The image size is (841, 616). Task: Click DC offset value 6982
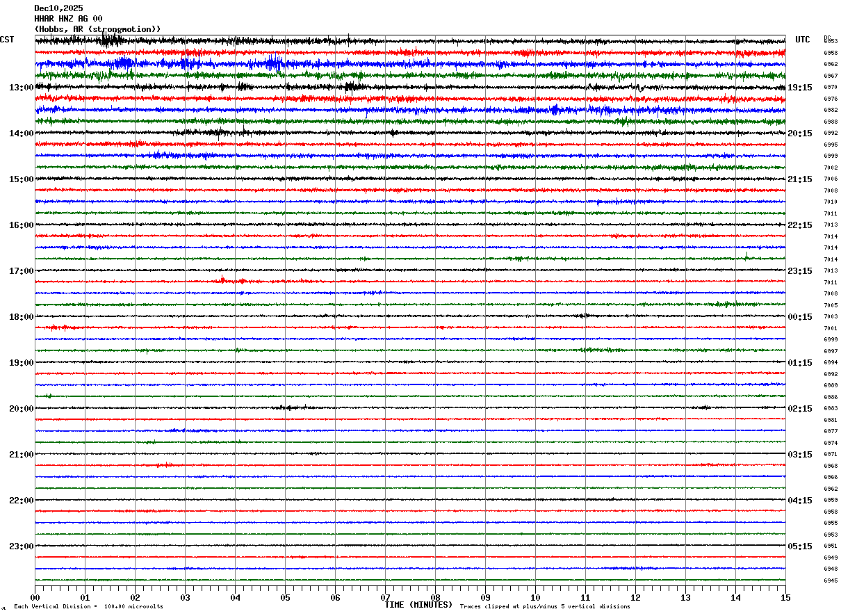click(831, 111)
